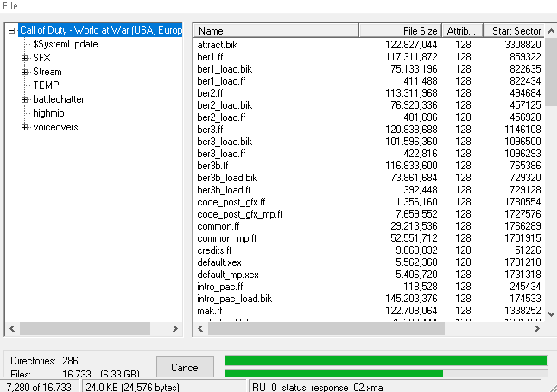
Task: Open the File menu
Action: point(10,6)
